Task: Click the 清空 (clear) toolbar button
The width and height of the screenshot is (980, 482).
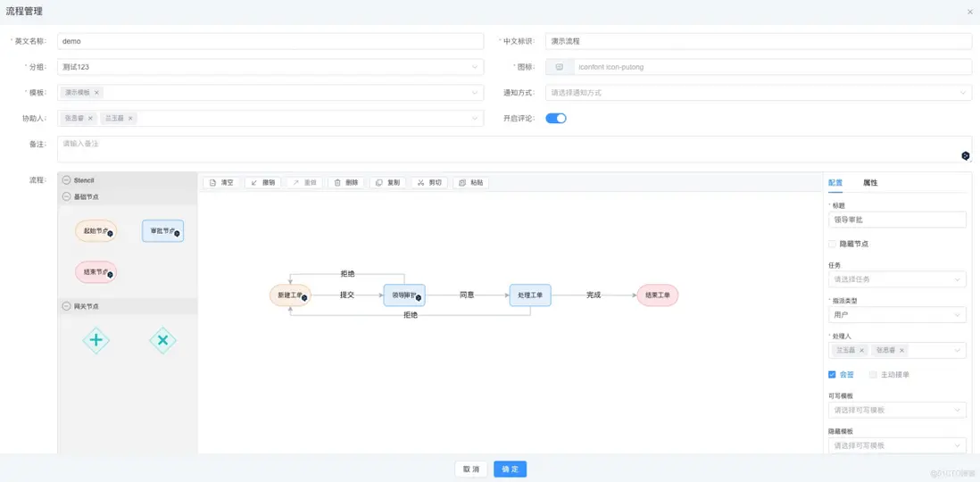Action: coord(221,183)
